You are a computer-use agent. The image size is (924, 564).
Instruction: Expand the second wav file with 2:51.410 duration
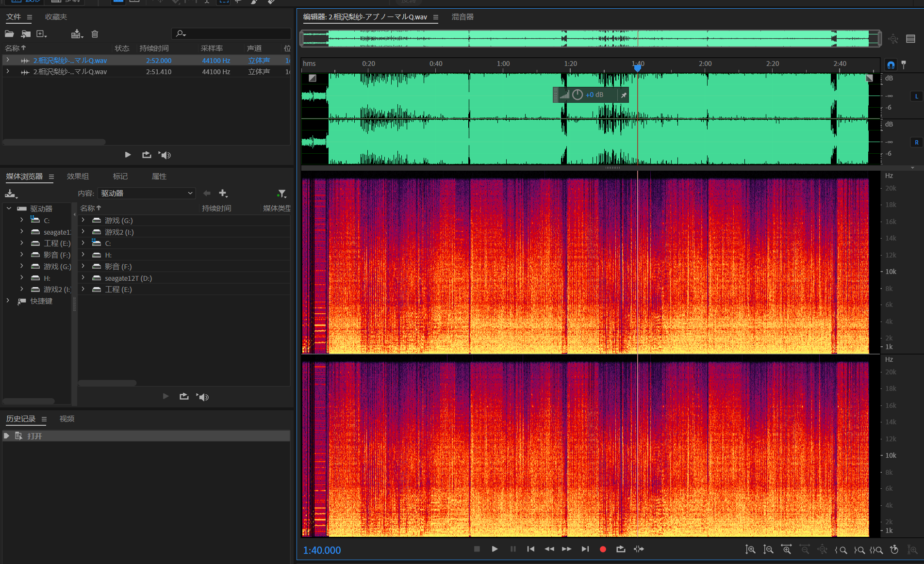8,71
